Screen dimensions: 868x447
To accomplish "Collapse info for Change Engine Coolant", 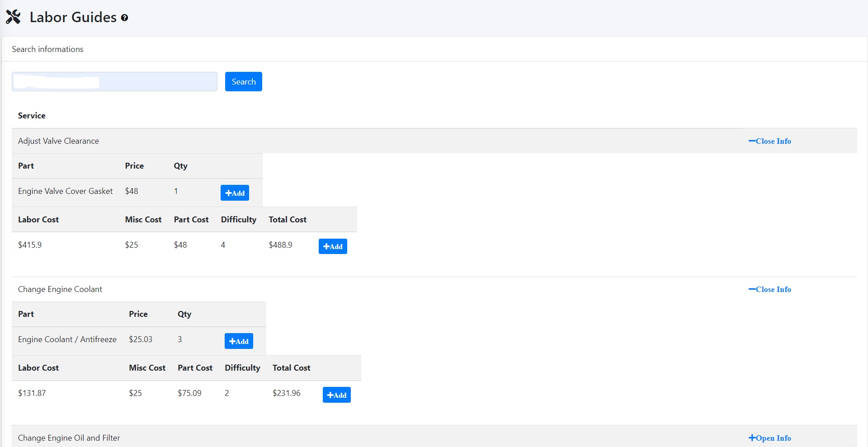I will coord(769,289).
